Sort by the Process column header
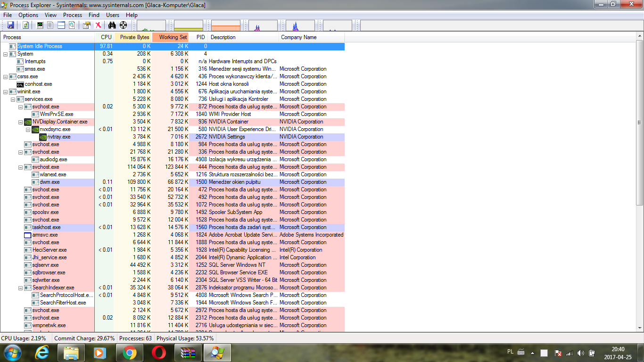 pyautogui.click(x=47, y=37)
